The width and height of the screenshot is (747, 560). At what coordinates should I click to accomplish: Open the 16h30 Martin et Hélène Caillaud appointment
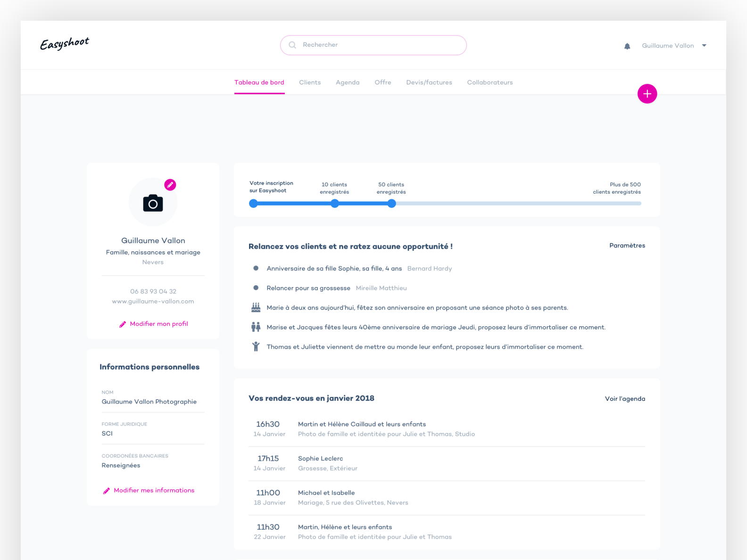447,429
